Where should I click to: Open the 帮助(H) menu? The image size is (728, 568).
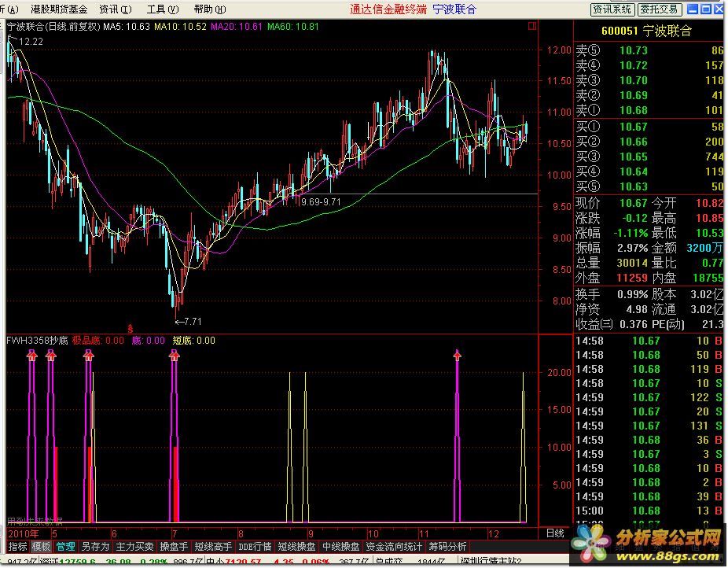[210, 9]
